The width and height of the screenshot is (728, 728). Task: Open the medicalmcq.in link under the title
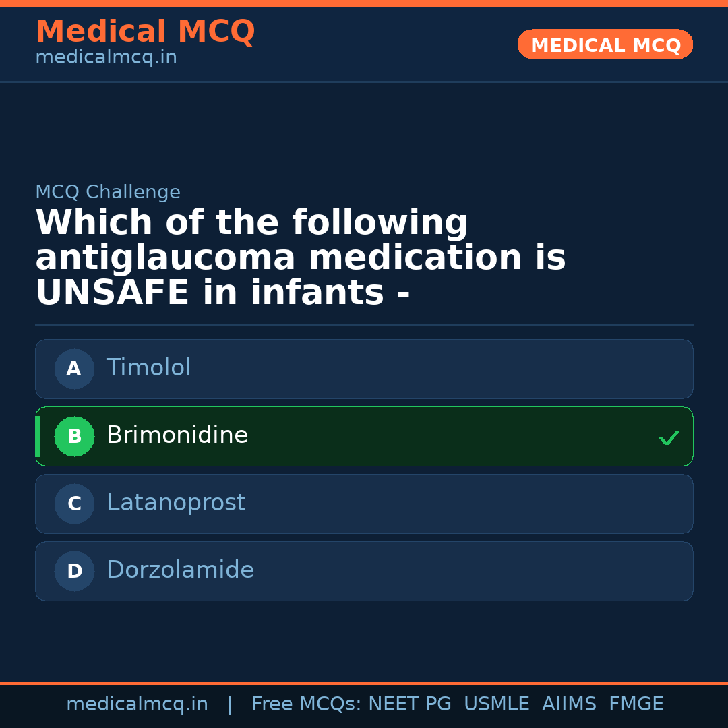pyautogui.click(x=106, y=57)
